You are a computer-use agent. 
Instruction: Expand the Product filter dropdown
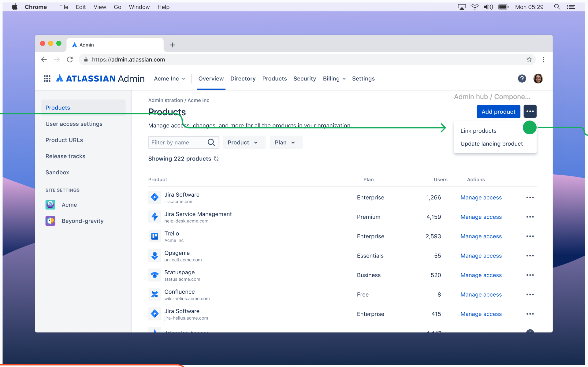tap(244, 142)
